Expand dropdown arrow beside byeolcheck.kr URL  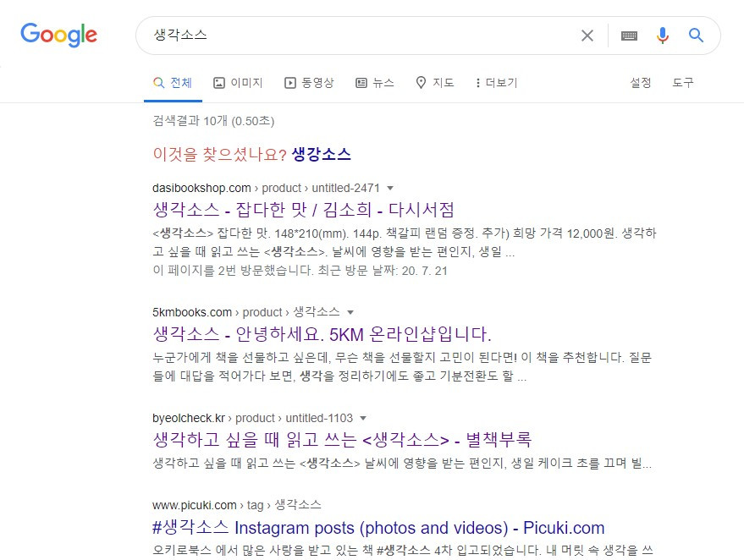click(363, 418)
